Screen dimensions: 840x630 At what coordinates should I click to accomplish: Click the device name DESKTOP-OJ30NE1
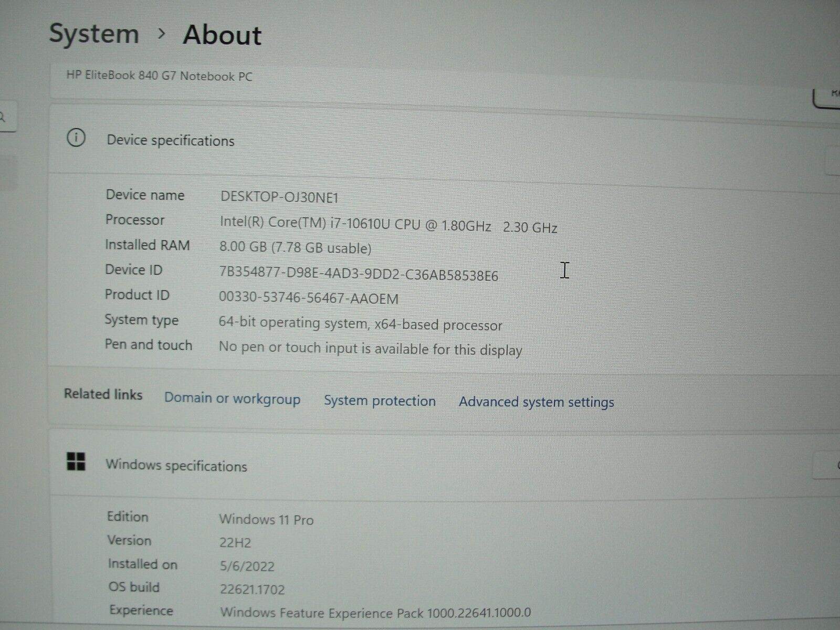pyautogui.click(x=279, y=197)
